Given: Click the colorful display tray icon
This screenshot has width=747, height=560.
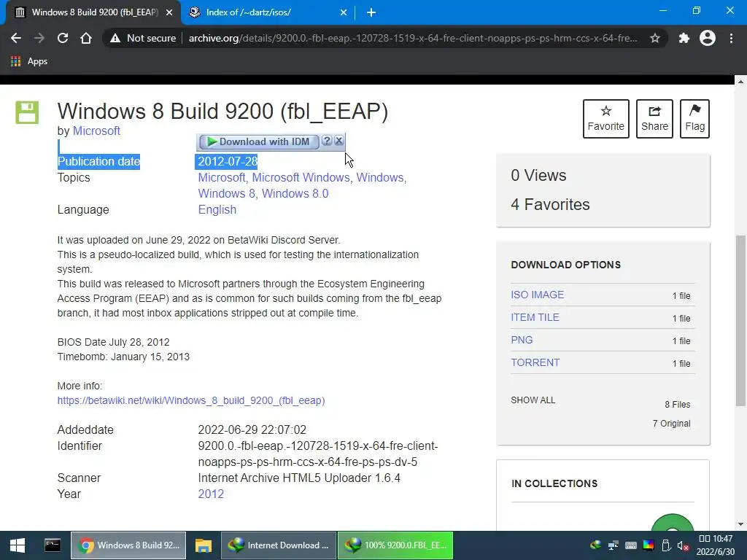Looking at the screenshot, I should click(649, 545).
